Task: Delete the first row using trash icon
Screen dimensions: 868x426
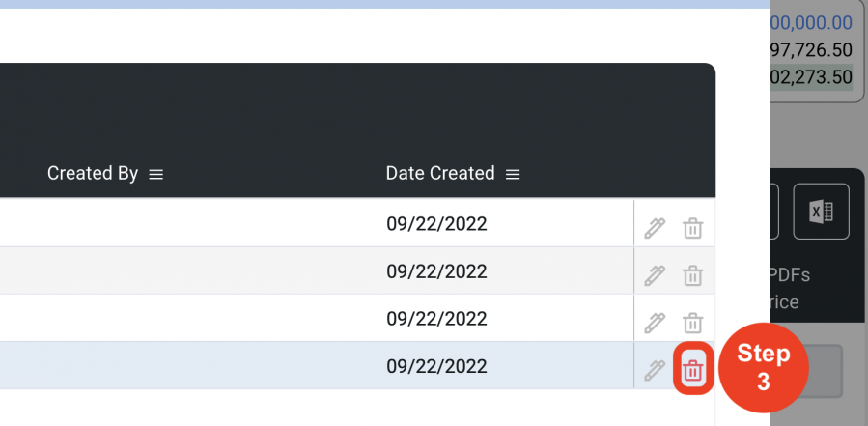Action: (692, 228)
